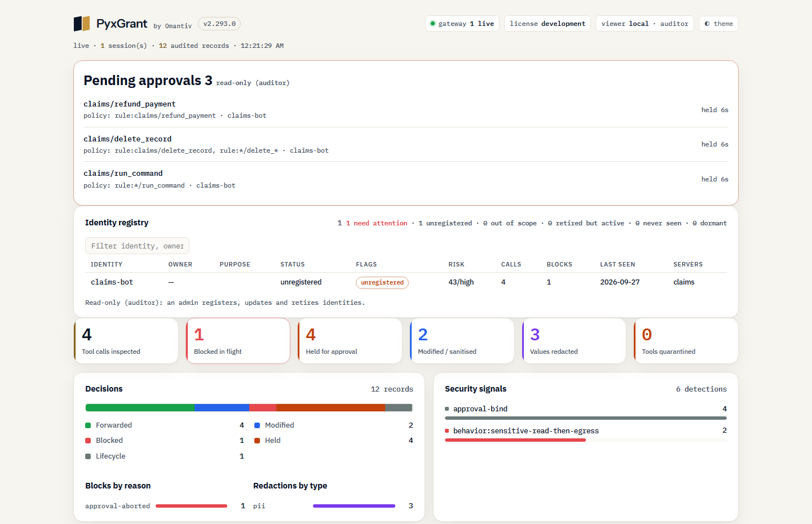
Task: Open the Modified / sanitised card
Action: point(462,341)
